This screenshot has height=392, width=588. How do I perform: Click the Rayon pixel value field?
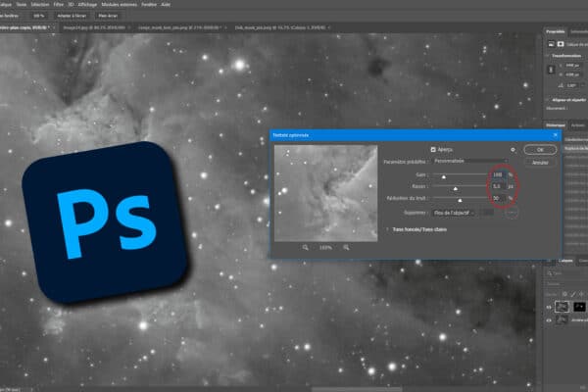(x=499, y=186)
